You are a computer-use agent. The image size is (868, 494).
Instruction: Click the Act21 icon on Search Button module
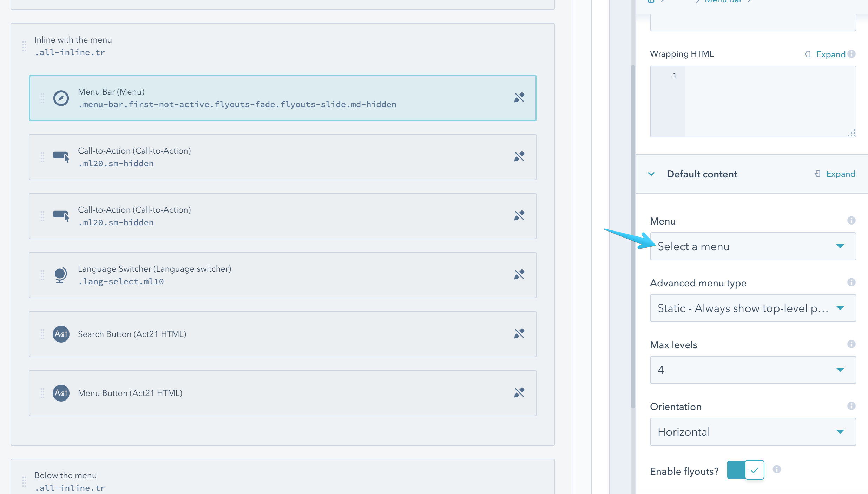click(x=60, y=334)
